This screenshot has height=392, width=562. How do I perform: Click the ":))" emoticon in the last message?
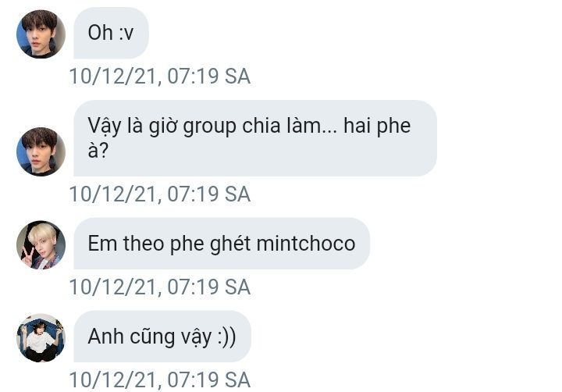[x=227, y=337]
